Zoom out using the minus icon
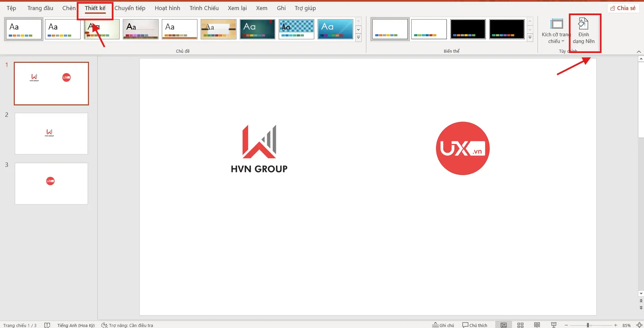Viewport: 644px width, 328px height. point(566,325)
